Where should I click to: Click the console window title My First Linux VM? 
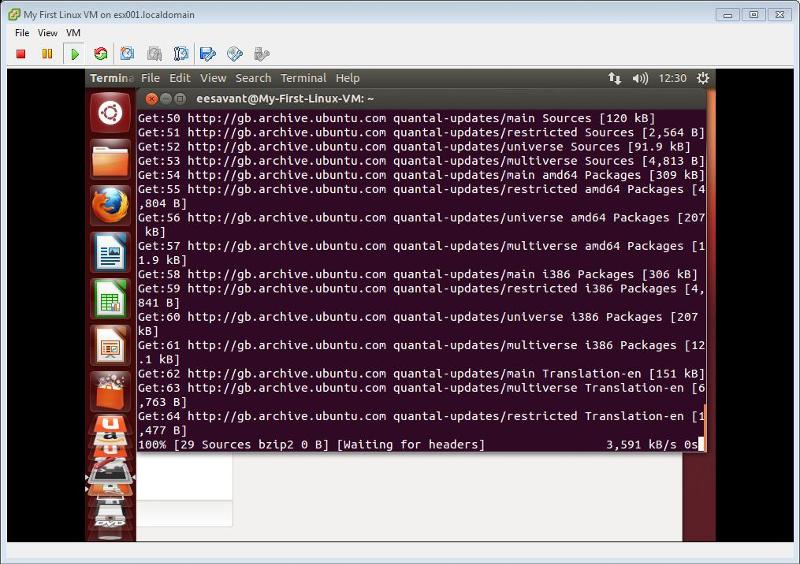pos(109,15)
